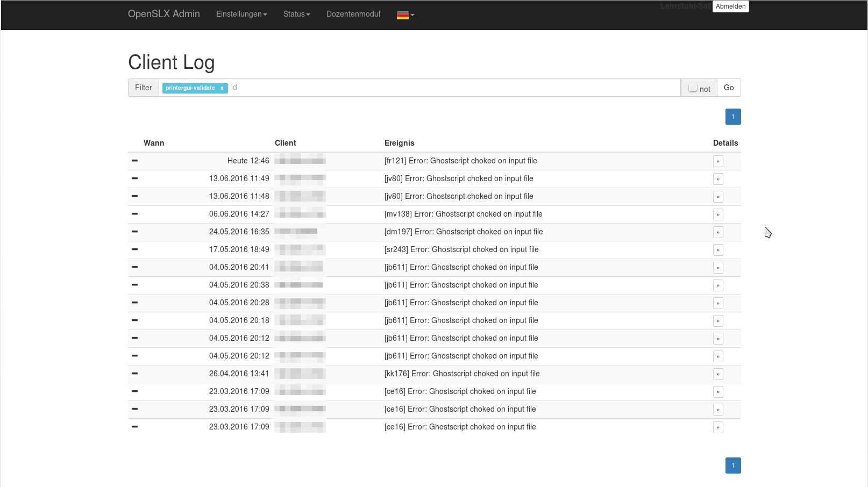Screen dimensions: 868x487
Task: Open details for the fr121 log entry
Action: tap(718, 161)
